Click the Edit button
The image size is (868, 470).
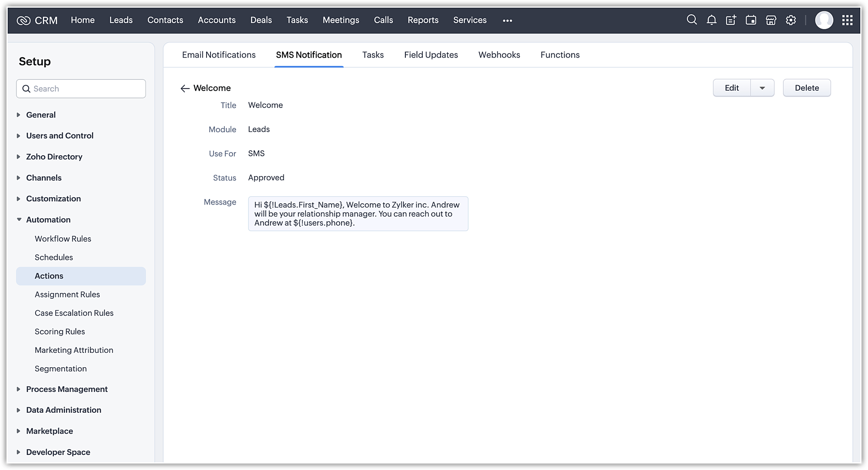[x=732, y=88]
